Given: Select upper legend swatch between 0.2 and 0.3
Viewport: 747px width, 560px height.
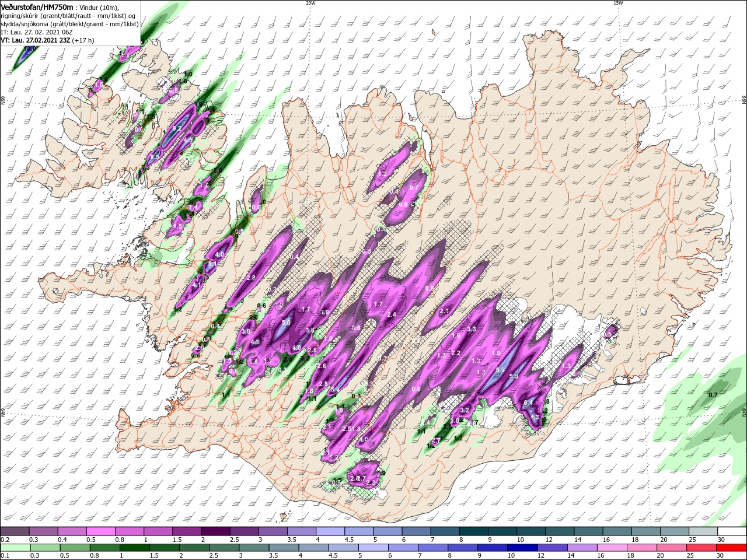Looking at the screenshot, I should [x=15, y=531].
